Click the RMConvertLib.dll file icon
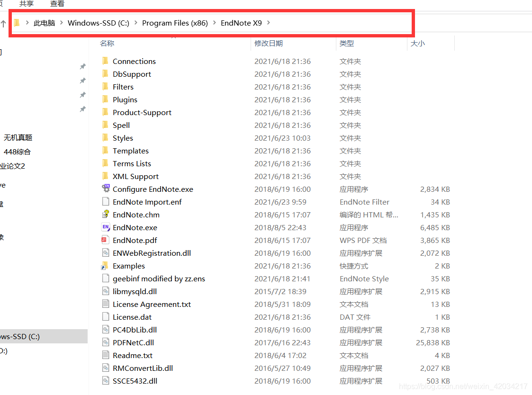Image resolution: width=532 pixels, height=395 pixels. (106, 368)
